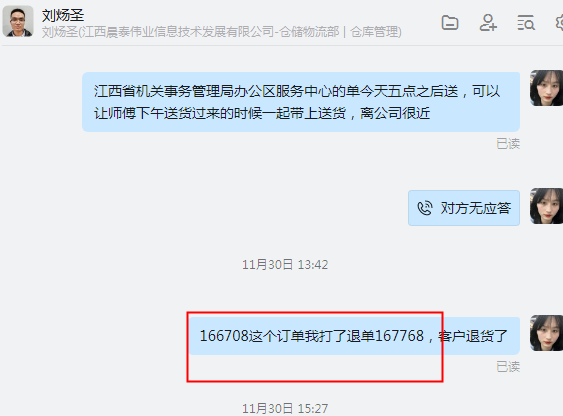
Task: Click the 已读 status under 客户退货了 message
Action: 508,366
